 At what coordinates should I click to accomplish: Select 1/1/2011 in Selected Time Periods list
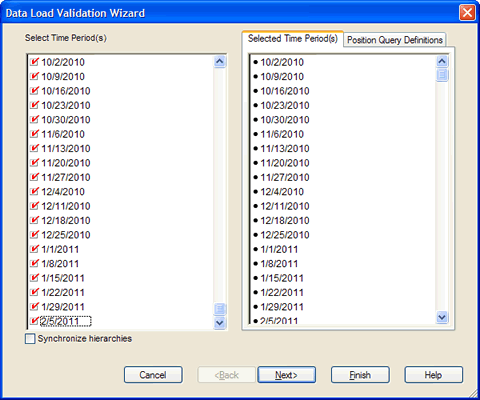279,249
